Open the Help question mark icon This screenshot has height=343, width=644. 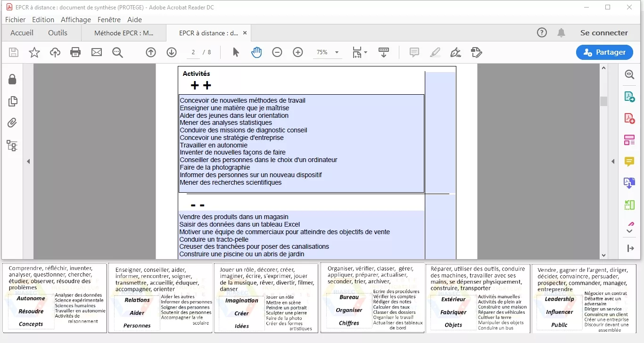pos(542,33)
